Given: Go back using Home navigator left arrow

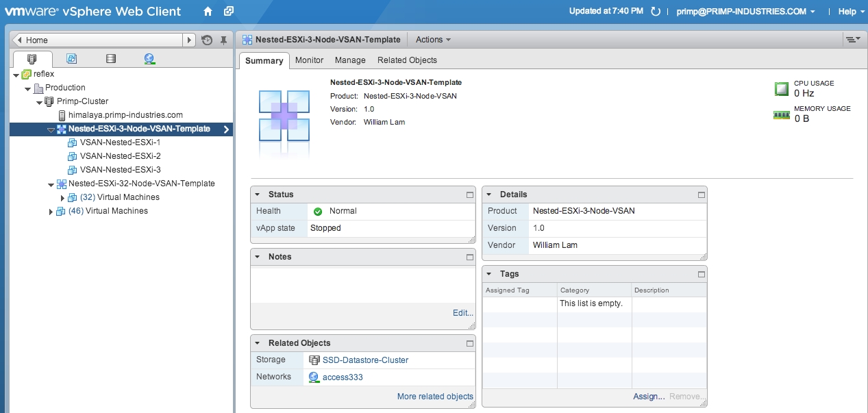Looking at the screenshot, I should click(x=18, y=40).
